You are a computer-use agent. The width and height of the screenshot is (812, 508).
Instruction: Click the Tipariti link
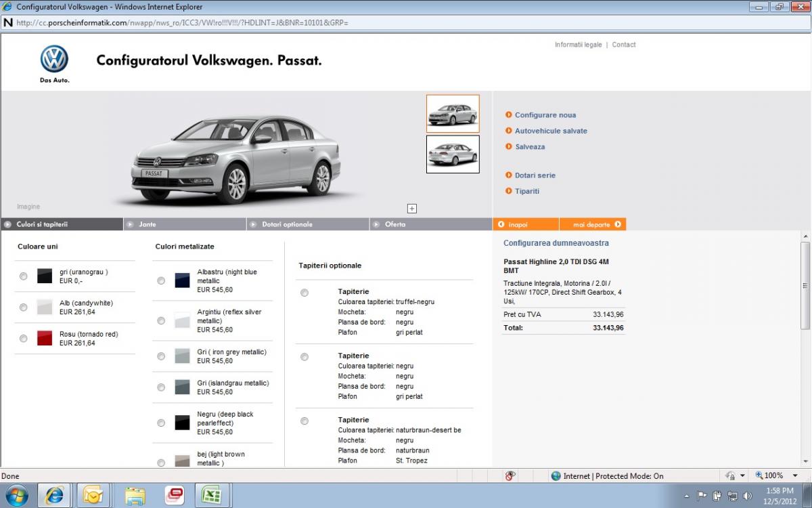pos(527,191)
